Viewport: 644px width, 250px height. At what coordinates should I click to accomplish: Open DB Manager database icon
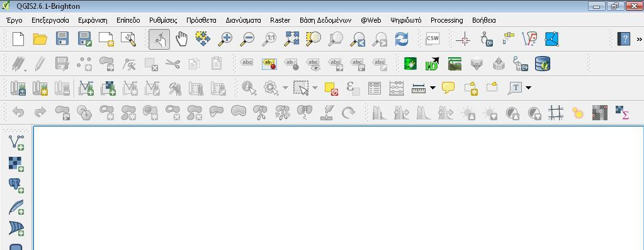543,64
